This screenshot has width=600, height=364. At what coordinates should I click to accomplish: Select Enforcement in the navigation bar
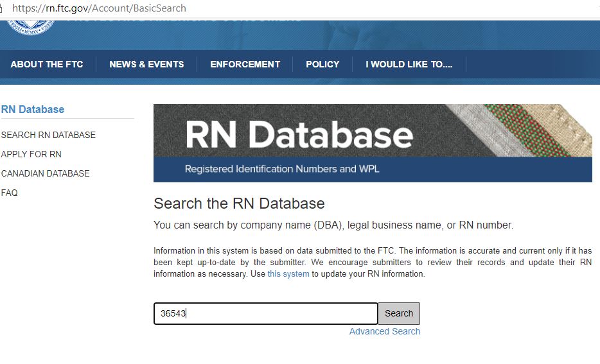click(x=245, y=64)
